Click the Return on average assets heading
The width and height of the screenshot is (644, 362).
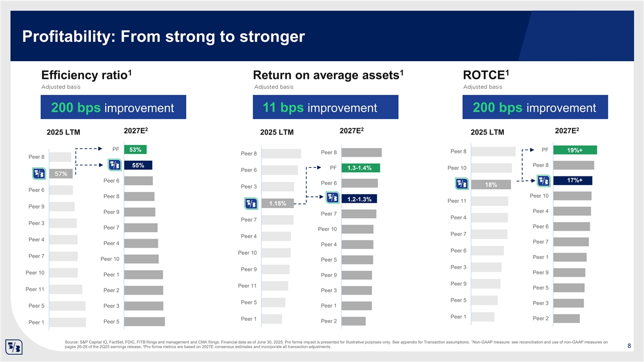[x=328, y=75]
